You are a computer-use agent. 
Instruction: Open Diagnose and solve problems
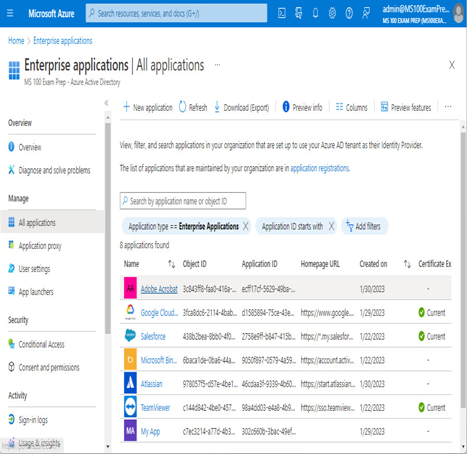point(49,170)
